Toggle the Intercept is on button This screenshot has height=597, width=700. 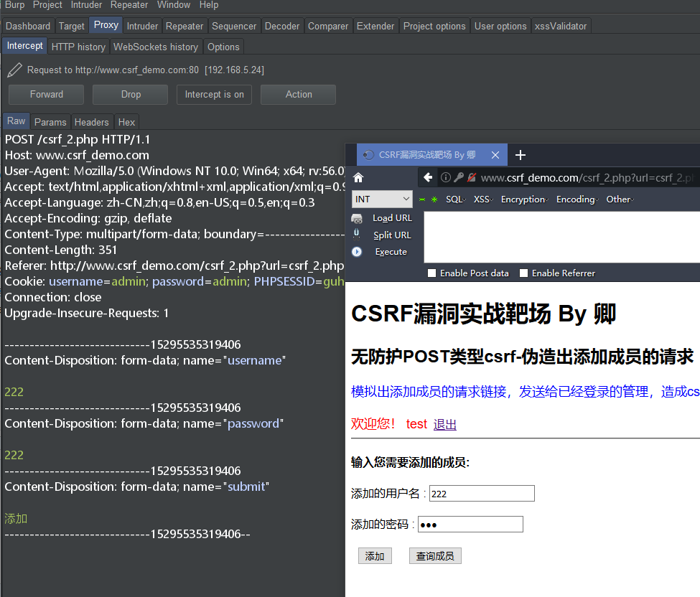pyautogui.click(x=214, y=95)
